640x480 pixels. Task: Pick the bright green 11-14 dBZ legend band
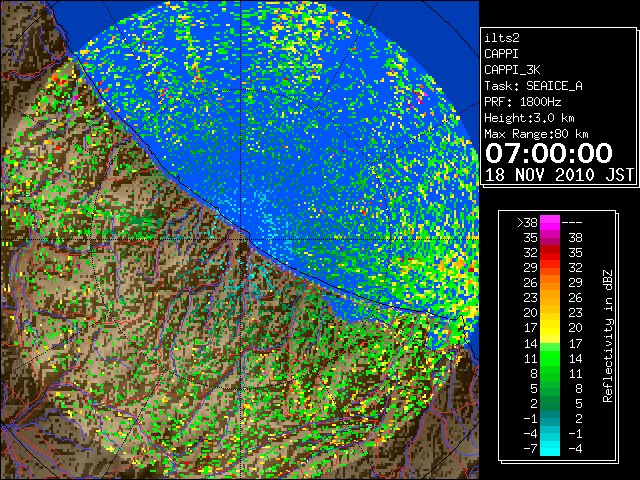550,358
